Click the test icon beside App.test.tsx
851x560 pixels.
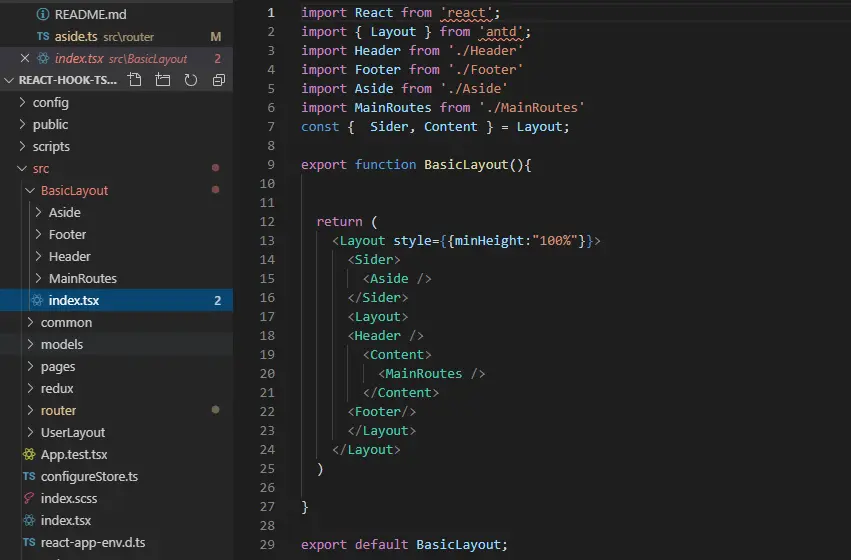pos(29,454)
